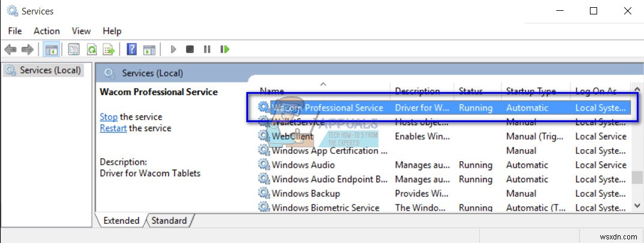This screenshot has width=644, height=243.
Task: Click Running status of Windows Audio row
Action: tap(476, 165)
